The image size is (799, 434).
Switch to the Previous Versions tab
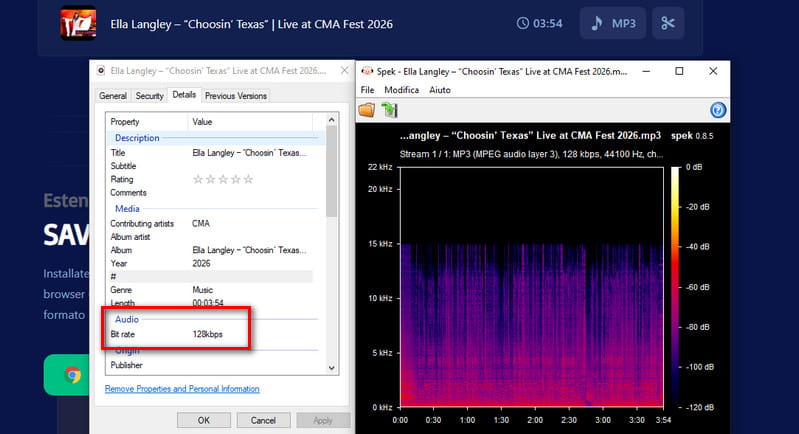tap(235, 96)
